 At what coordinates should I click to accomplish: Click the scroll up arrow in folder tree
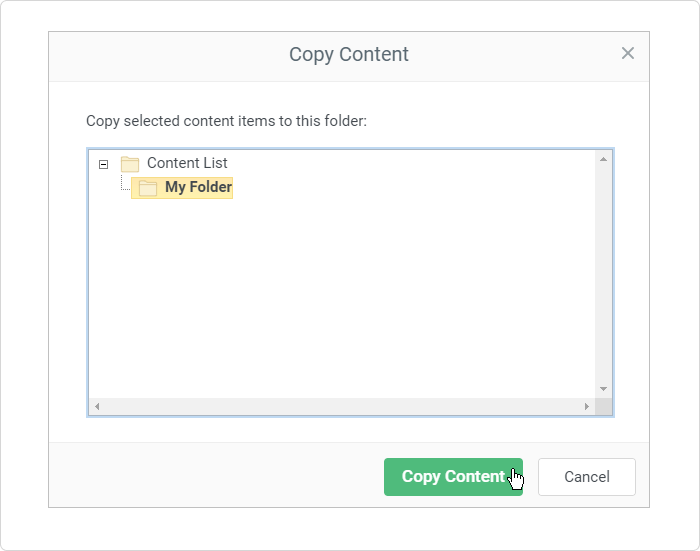pyautogui.click(x=603, y=159)
